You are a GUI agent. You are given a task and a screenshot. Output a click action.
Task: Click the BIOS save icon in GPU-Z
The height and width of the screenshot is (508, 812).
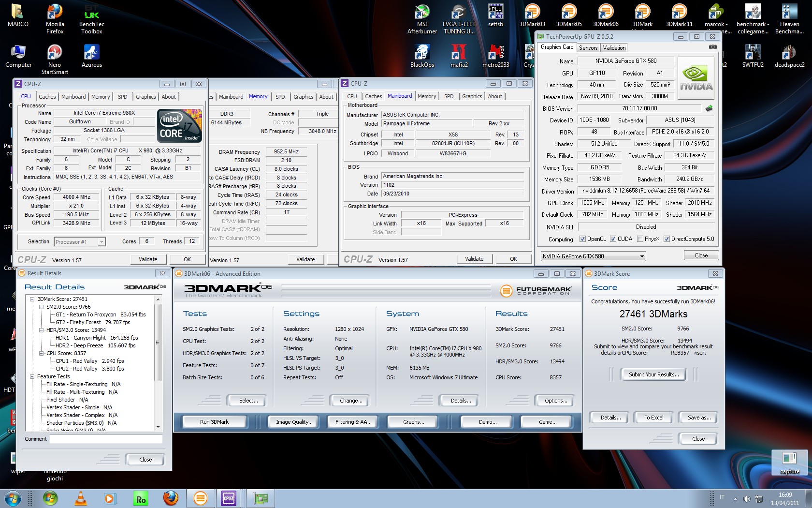click(x=709, y=108)
